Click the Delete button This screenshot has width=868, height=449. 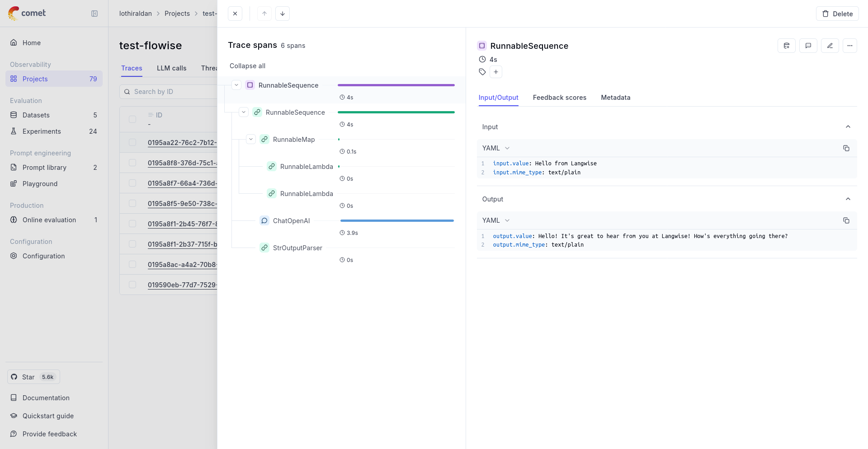tap(837, 14)
